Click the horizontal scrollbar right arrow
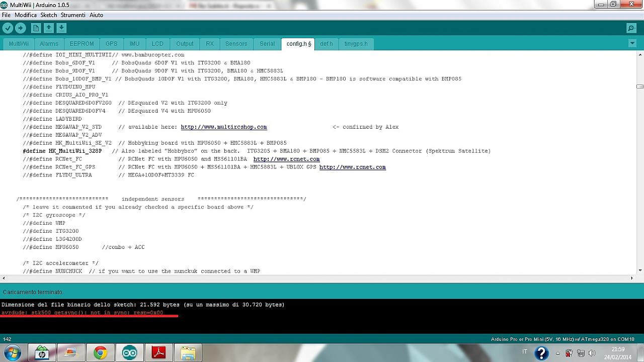The width and height of the screenshot is (644, 362). pyautogui.click(x=632, y=278)
